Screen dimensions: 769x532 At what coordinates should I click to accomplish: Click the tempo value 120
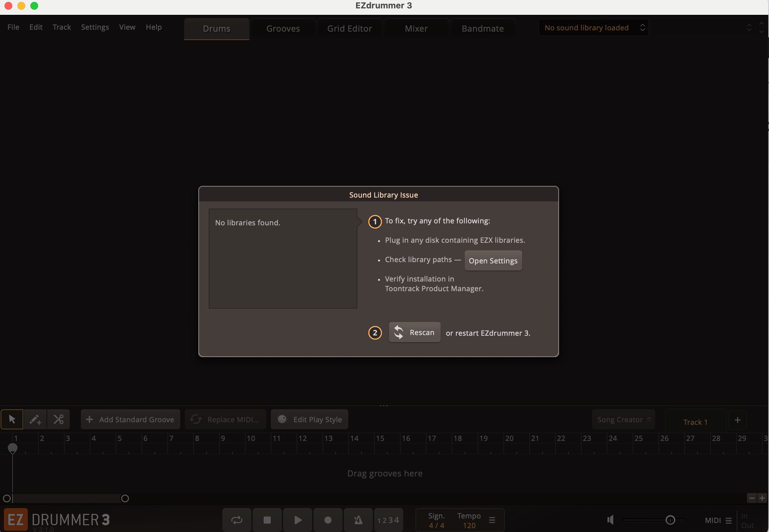pos(469,525)
